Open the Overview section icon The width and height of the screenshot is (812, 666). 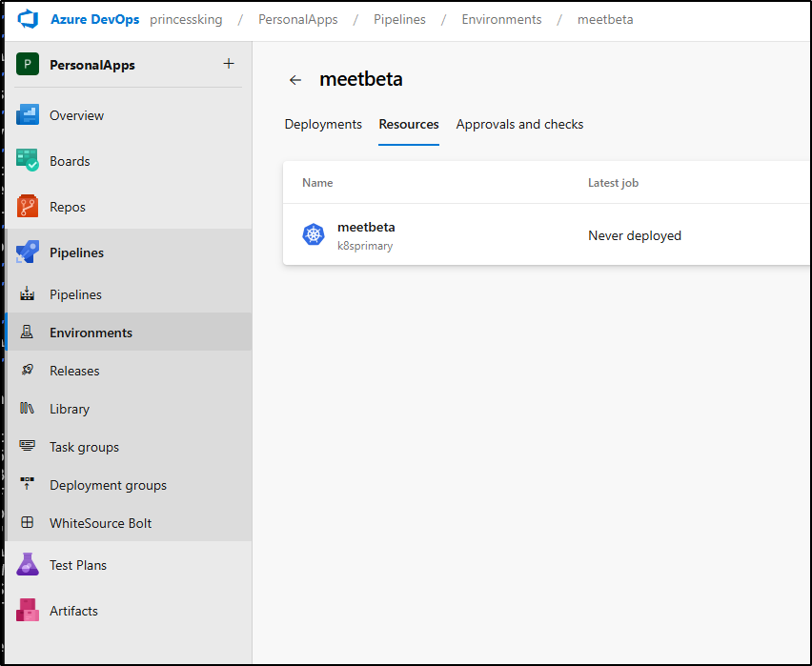tap(28, 115)
